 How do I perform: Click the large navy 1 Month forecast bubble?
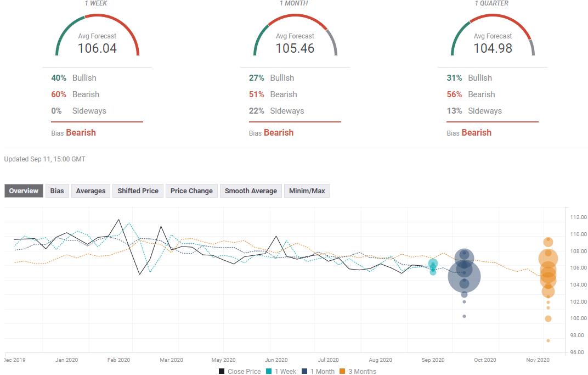tap(464, 277)
